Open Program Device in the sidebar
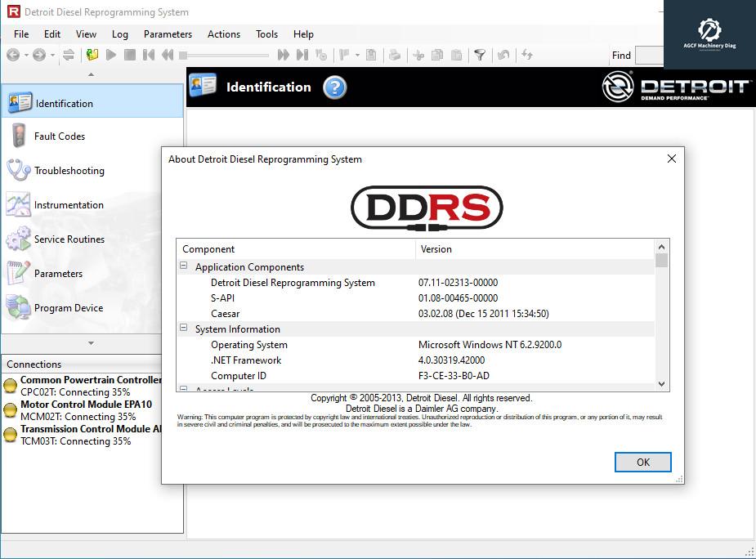This screenshot has width=756, height=559. tap(68, 308)
